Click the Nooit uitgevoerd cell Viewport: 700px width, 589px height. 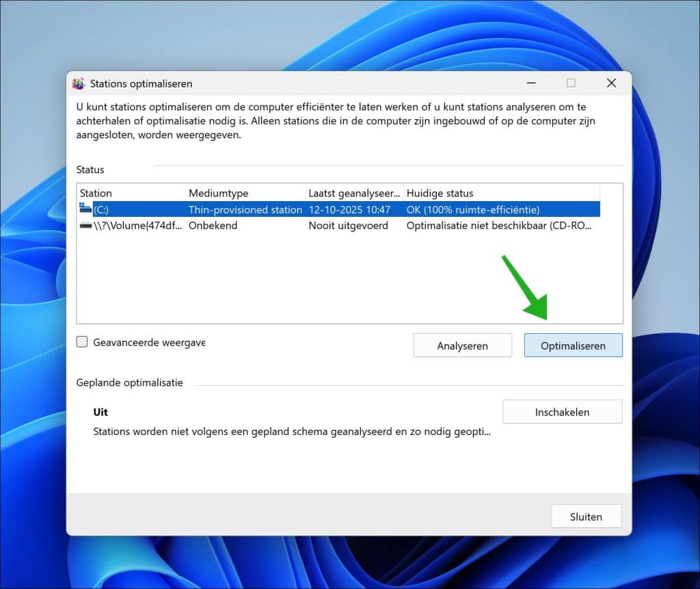click(x=348, y=225)
